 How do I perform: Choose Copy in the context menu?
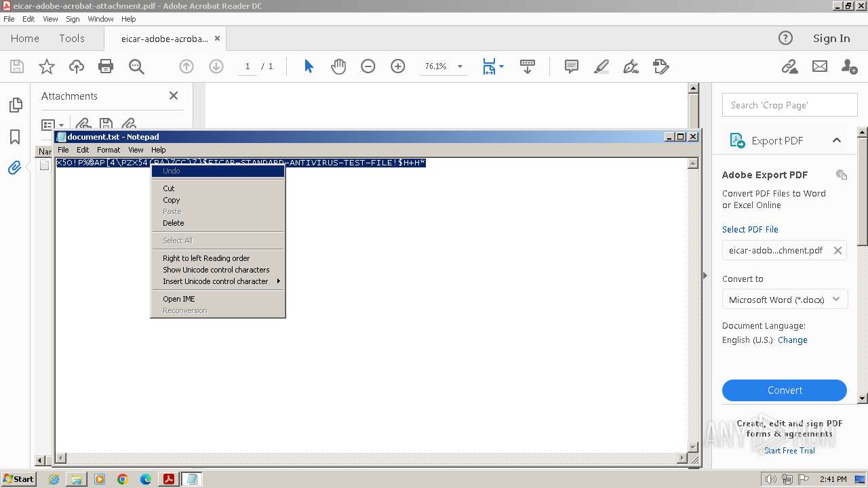coord(217,200)
